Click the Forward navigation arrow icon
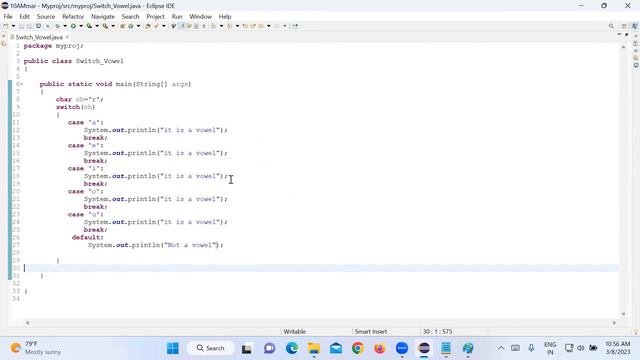640x360 pixels. tap(277, 26)
